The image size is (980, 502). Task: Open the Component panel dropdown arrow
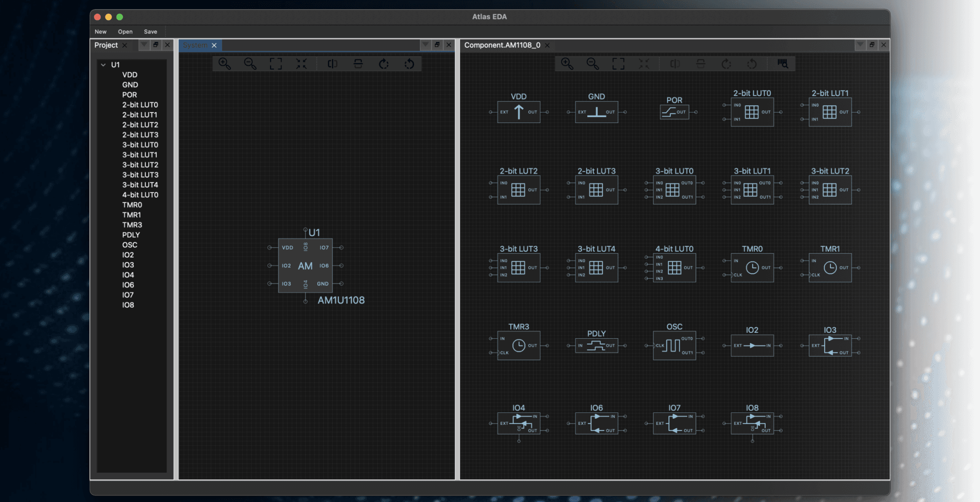pos(861,45)
